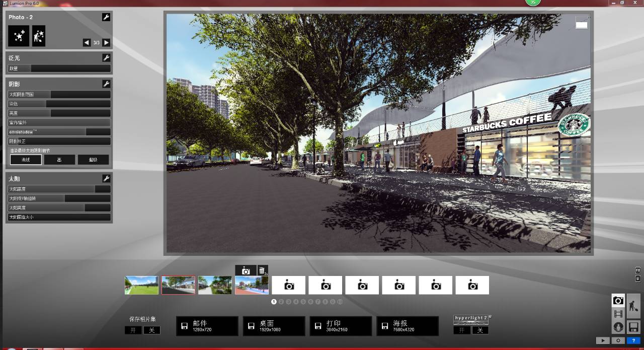This screenshot has width=644, height=350.
Task: Adjust the 数量 slider under 泛光
Action: click(x=59, y=68)
